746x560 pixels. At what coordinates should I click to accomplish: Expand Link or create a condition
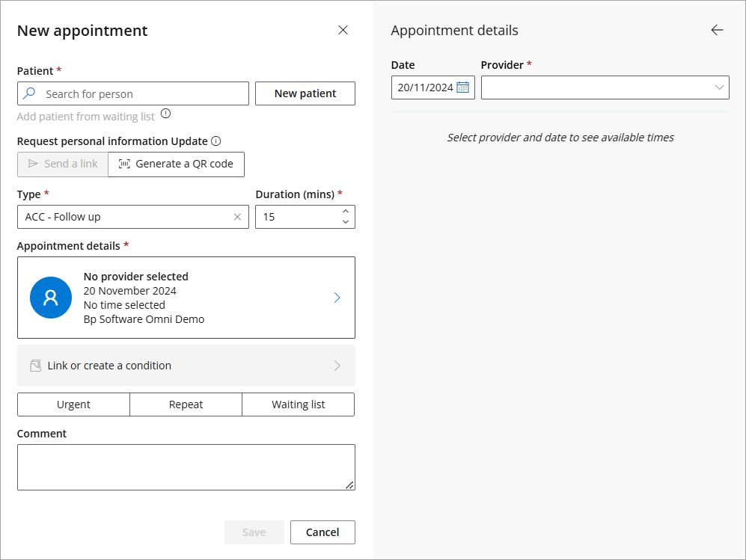[x=186, y=366]
